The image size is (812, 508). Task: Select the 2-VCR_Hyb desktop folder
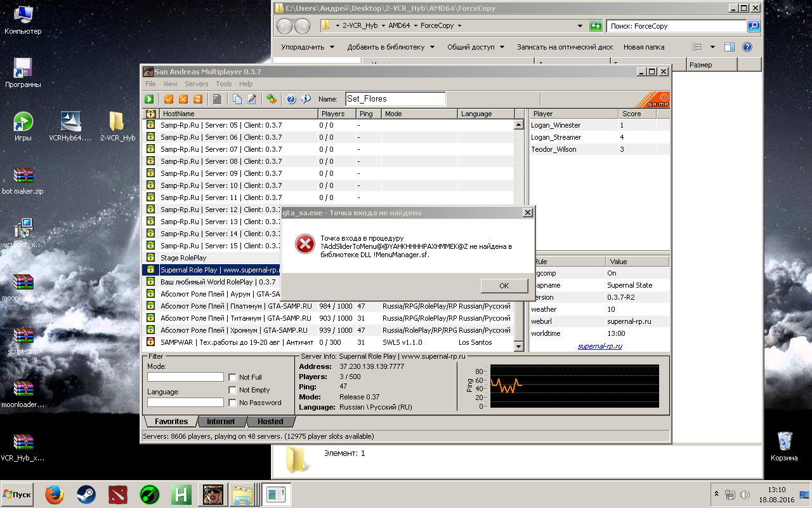click(117, 126)
